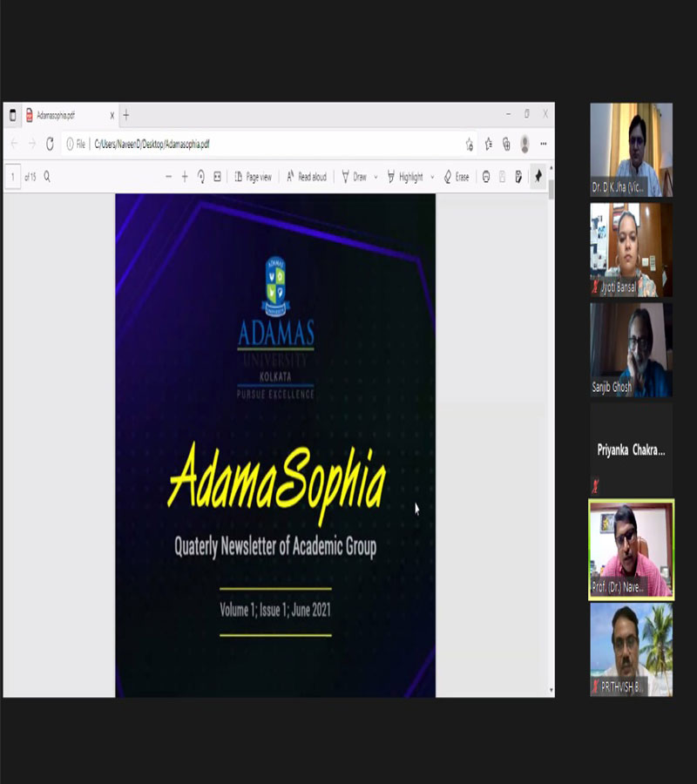Click "Quaterly Newsletter of Academic Group" text
The width and height of the screenshot is (697, 784).
pos(275,546)
